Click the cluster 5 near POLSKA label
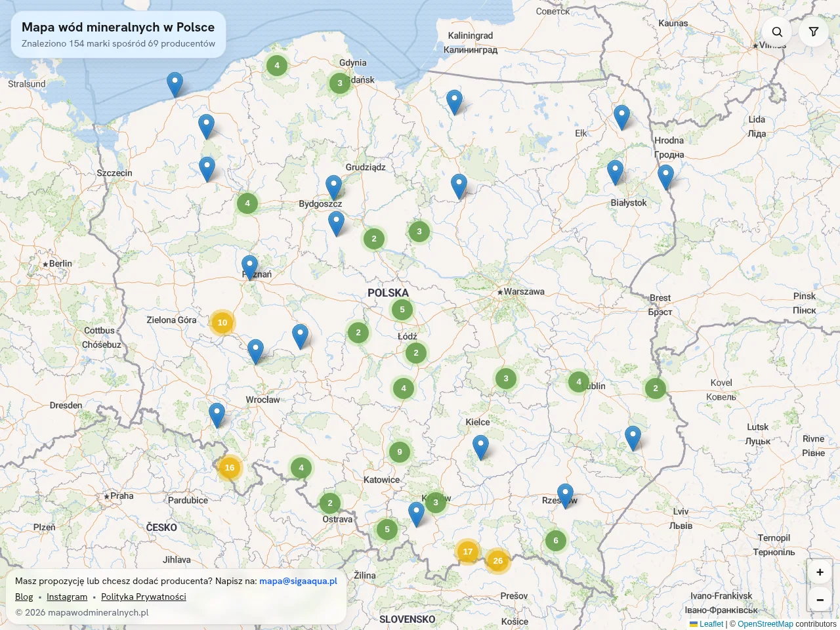 click(x=402, y=309)
